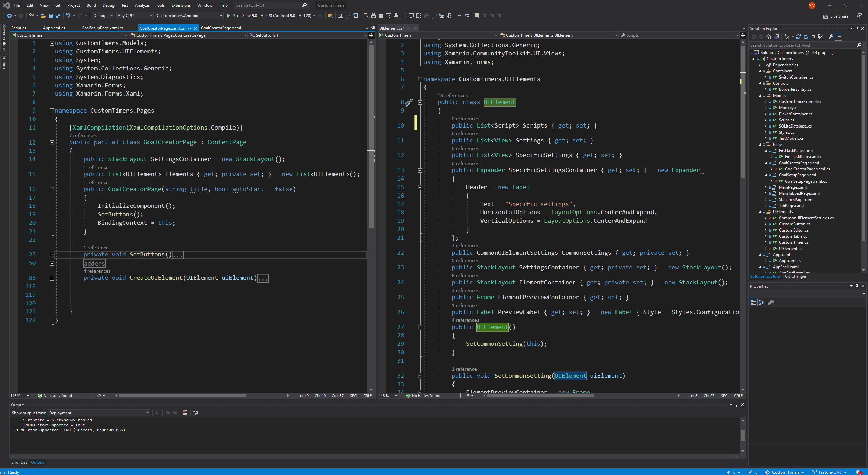This screenshot has width=868, height=475.
Task: Click 7 references CodeLens above GoalCreatorPage
Action: click(x=83, y=135)
